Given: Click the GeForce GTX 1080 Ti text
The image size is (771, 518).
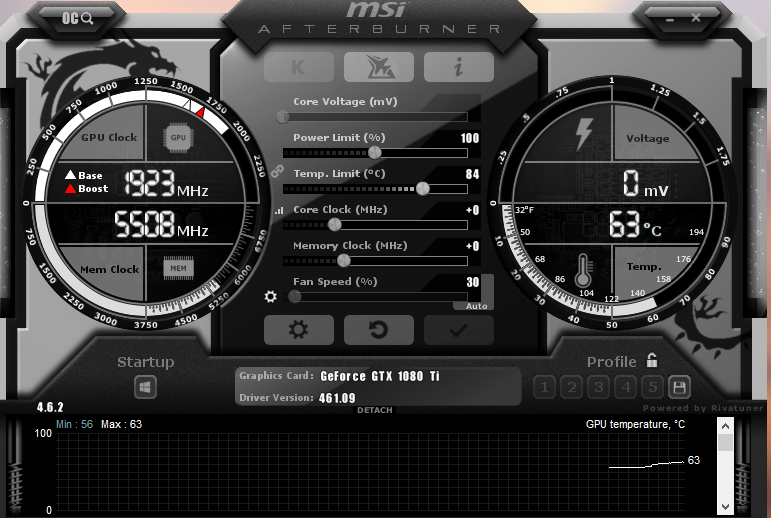Looking at the screenshot, I should [x=380, y=376].
